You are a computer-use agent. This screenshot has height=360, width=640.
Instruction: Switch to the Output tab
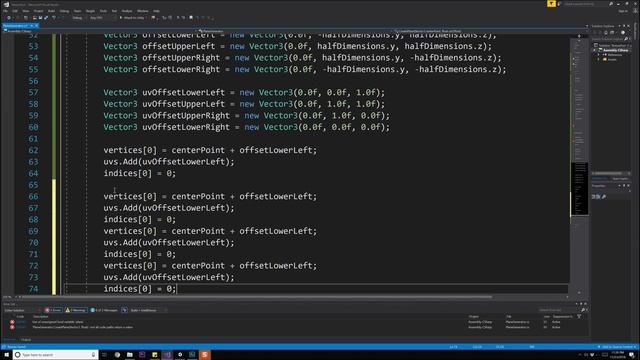click(26, 340)
